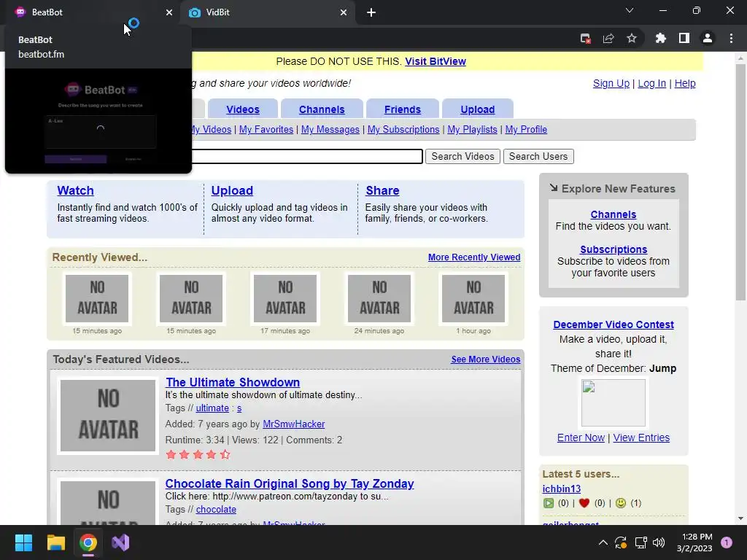747x560 pixels.
Task: Switch to the BeatBot browser tab
Action: (x=90, y=12)
